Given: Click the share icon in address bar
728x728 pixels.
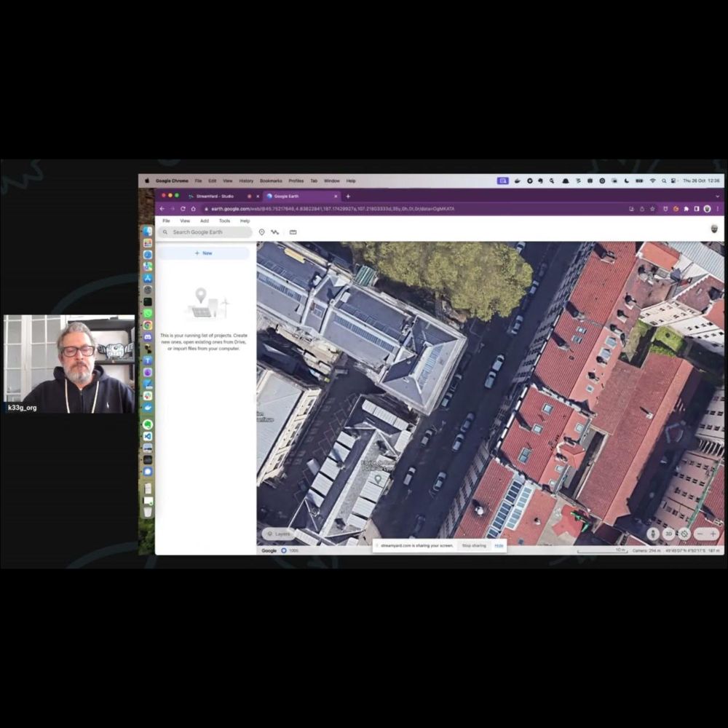Looking at the screenshot, I should tap(642, 209).
